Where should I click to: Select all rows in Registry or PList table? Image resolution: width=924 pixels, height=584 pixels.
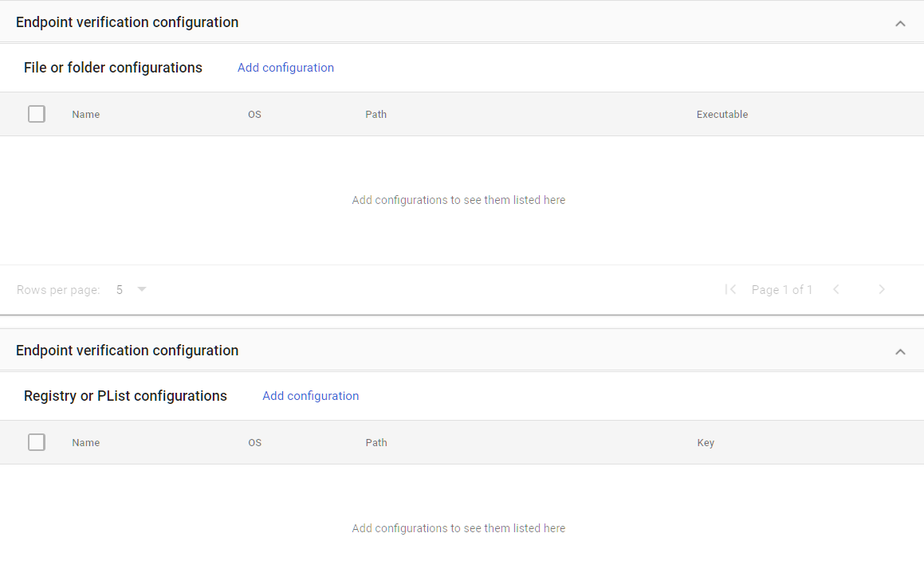pos(36,442)
